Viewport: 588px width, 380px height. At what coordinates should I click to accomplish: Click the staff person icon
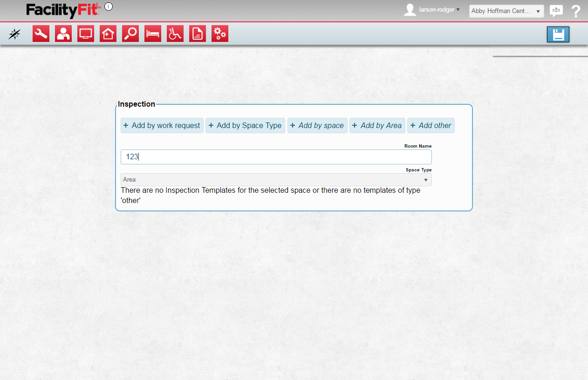pyautogui.click(x=63, y=34)
